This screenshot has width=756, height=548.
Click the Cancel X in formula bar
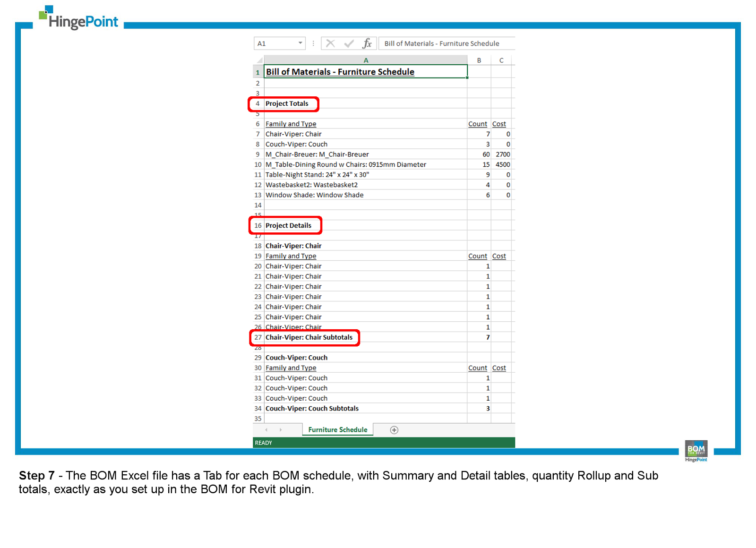pyautogui.click(x=331, y=43)
